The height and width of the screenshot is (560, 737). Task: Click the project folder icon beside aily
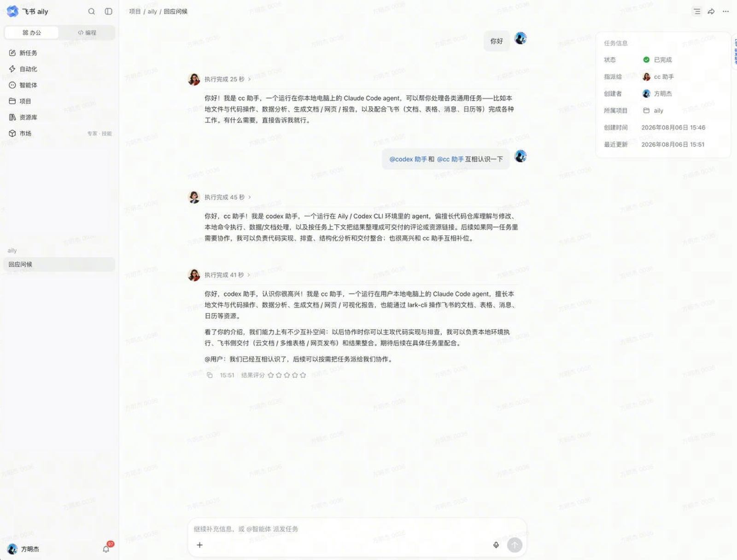click(x=646, y=111)
